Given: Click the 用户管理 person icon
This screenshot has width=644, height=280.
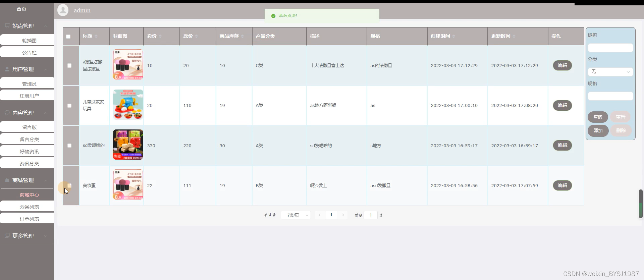Looking at the screenshot, I should [7, 69].
